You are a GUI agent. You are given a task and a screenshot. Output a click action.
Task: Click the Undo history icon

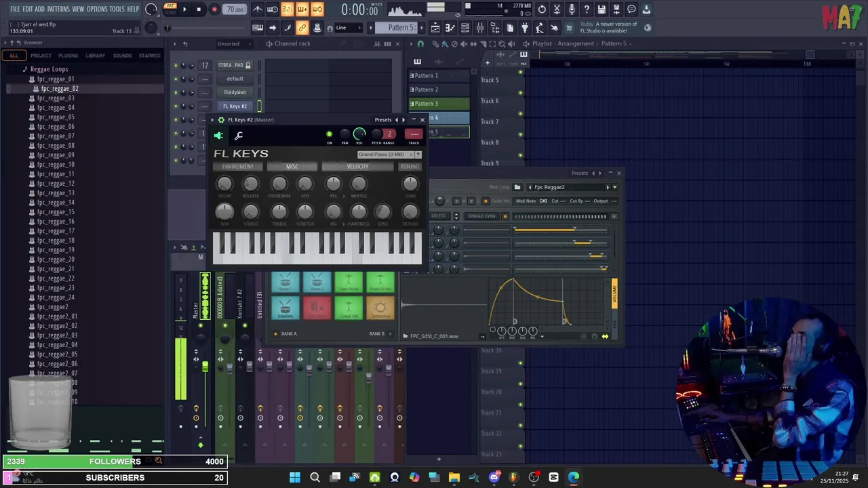click(x=542, y=9)
